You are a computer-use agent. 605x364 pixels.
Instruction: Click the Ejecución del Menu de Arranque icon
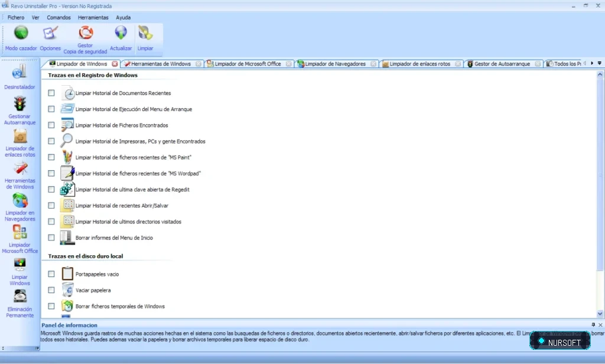click(67, 109)
